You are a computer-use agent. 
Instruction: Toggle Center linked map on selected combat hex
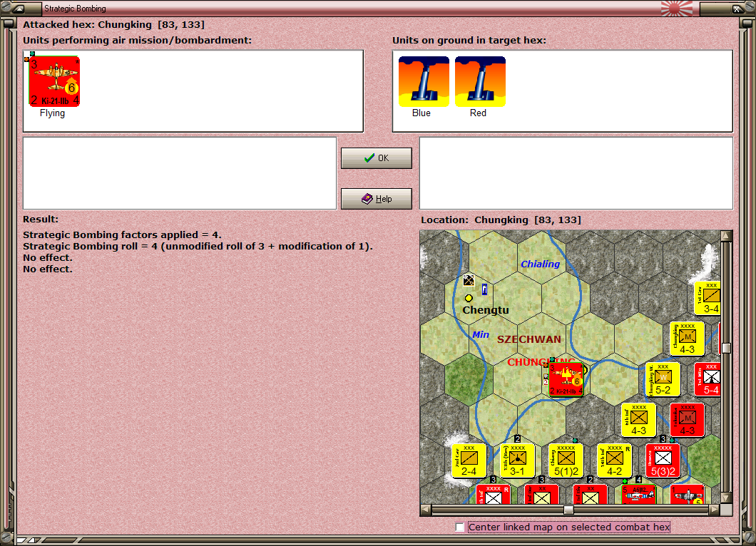460,527
